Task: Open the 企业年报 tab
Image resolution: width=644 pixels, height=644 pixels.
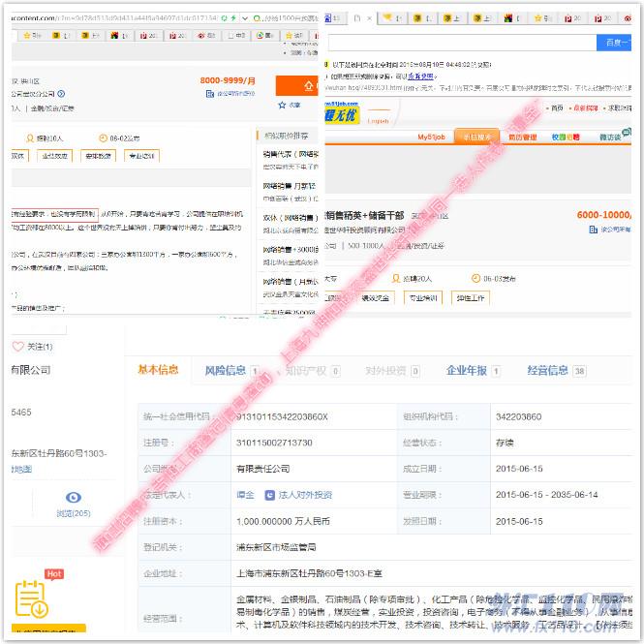Action: [467, 371]
